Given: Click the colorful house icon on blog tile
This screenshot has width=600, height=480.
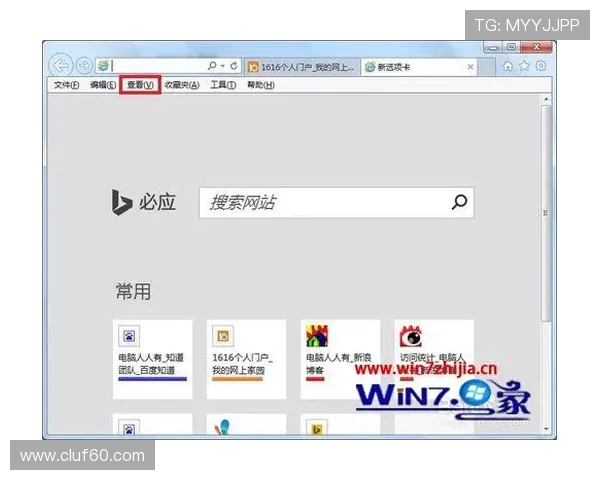Looking at the screenshot, I should (317, 336).
